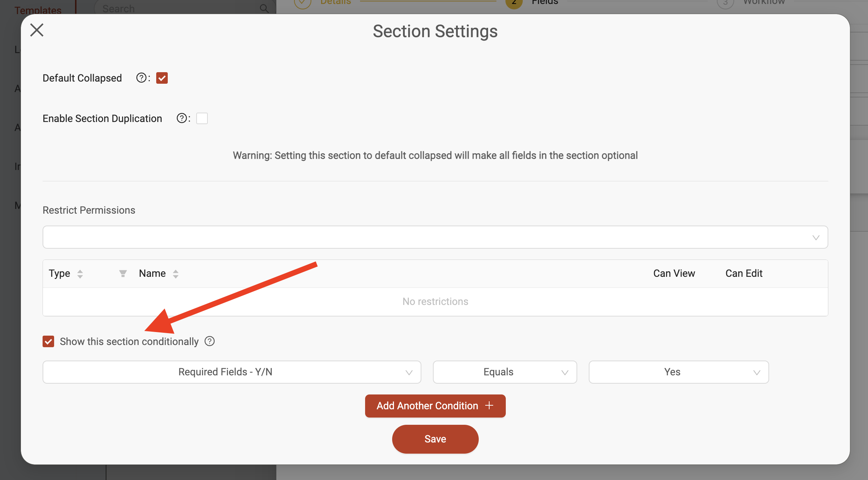The height and width of the screenshot is (480, 868).
Task: Open the Required Fields - Y/N field dropdown
Action: [x=232, y=372]
